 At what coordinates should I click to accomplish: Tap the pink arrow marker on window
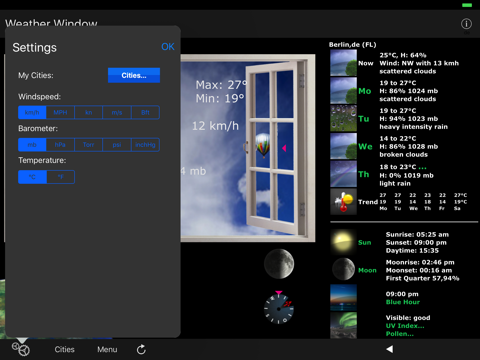[284, 148]
